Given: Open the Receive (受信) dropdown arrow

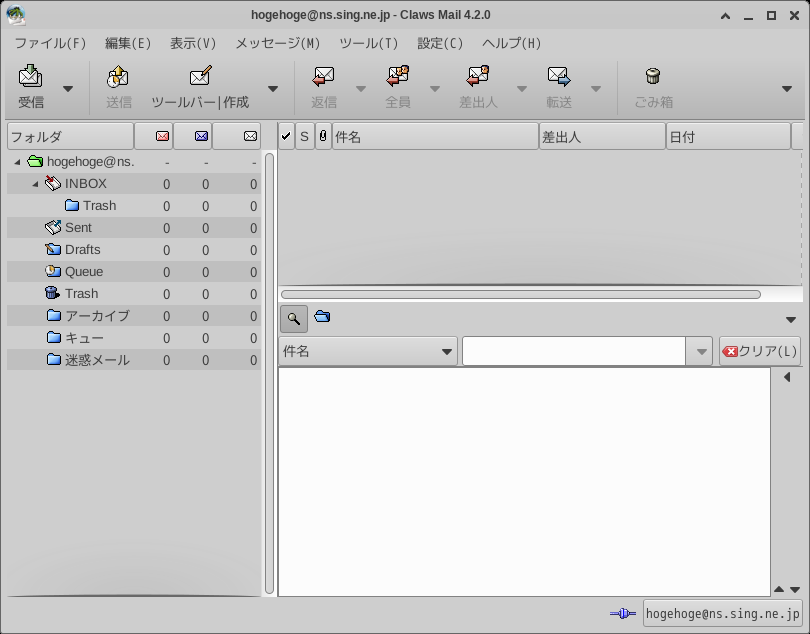Looking at the screenshot, I should (x=68, y=89).
